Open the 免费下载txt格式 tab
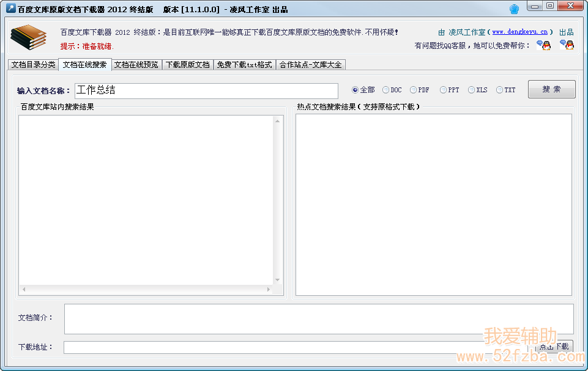Viewport: 588px width, 371px height. point(245,65)
